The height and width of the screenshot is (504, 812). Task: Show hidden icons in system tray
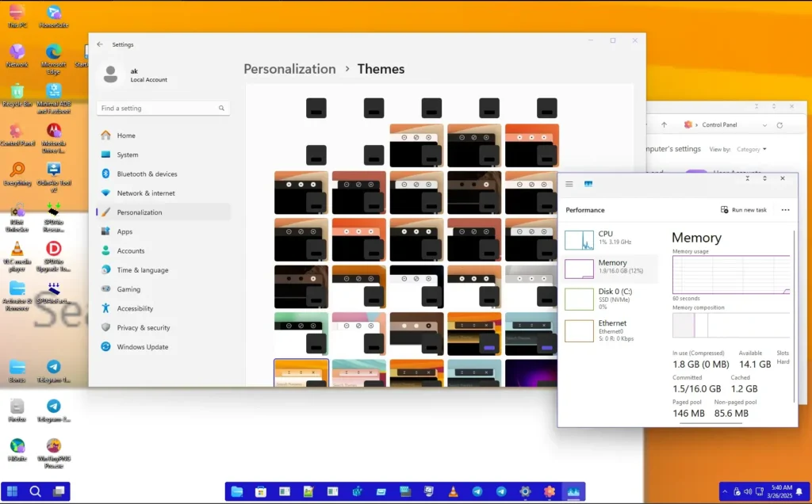(x=726, y=492)
